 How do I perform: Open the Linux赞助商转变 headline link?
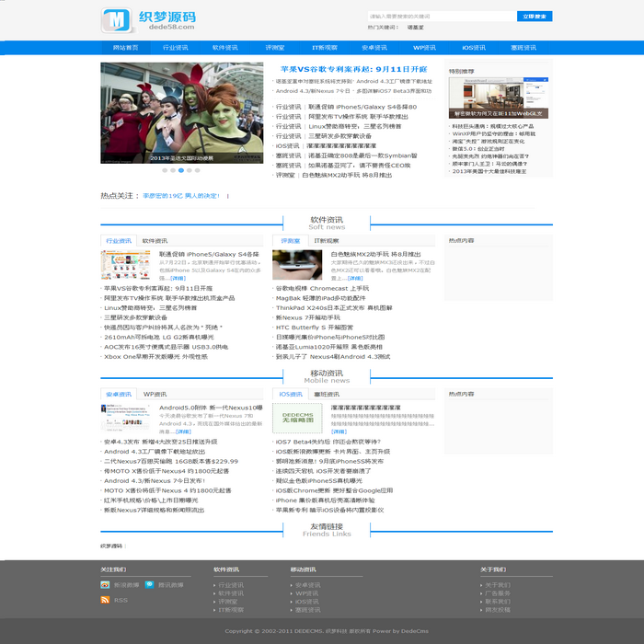pos(355,126)
